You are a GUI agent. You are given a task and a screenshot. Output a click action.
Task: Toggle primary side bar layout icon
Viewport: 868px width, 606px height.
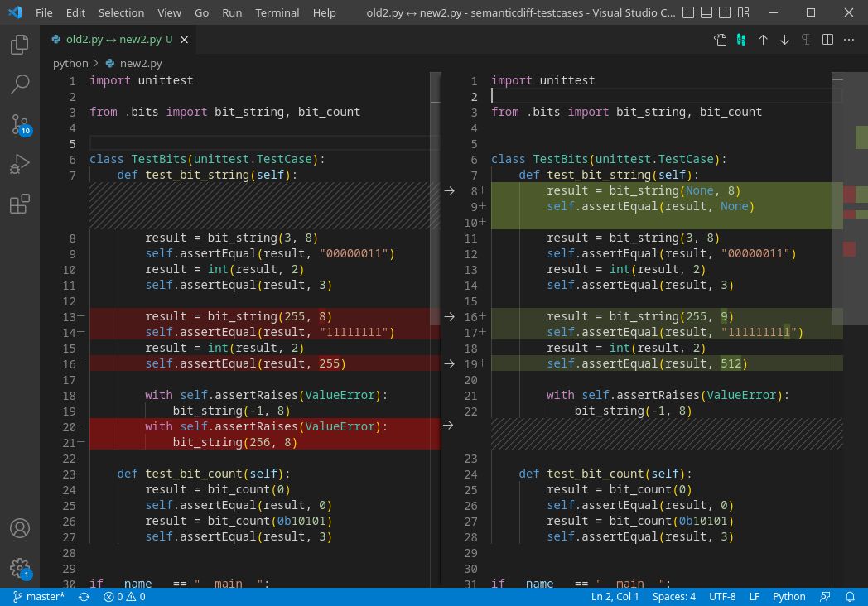[x=688, y=12]
